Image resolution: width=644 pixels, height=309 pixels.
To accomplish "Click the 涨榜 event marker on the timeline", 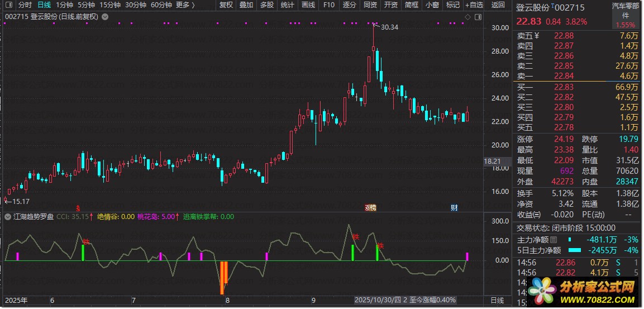I will coord(370,207).
